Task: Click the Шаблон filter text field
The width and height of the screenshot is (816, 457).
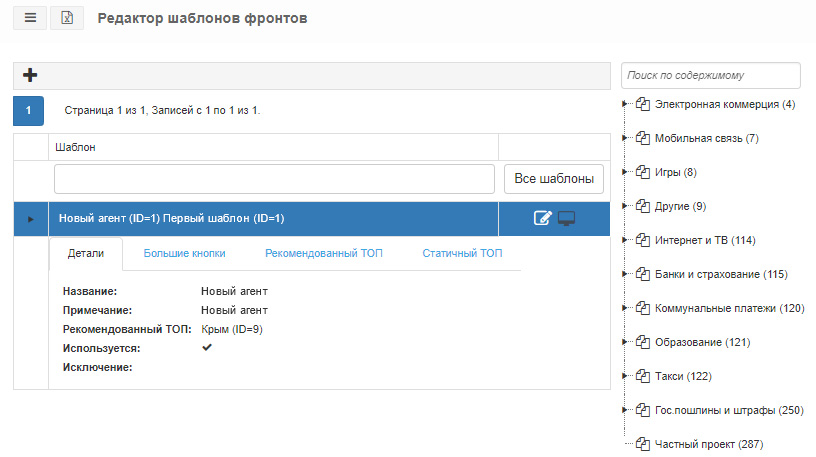Action: click(x=274, y=179)
